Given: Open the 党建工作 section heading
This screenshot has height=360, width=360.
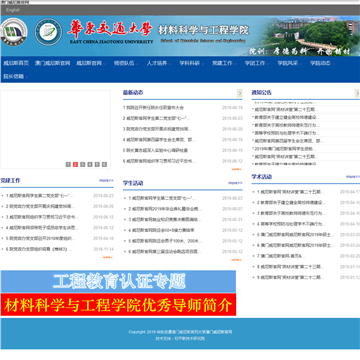Looking at the screenshot, I should coord(10,180).
